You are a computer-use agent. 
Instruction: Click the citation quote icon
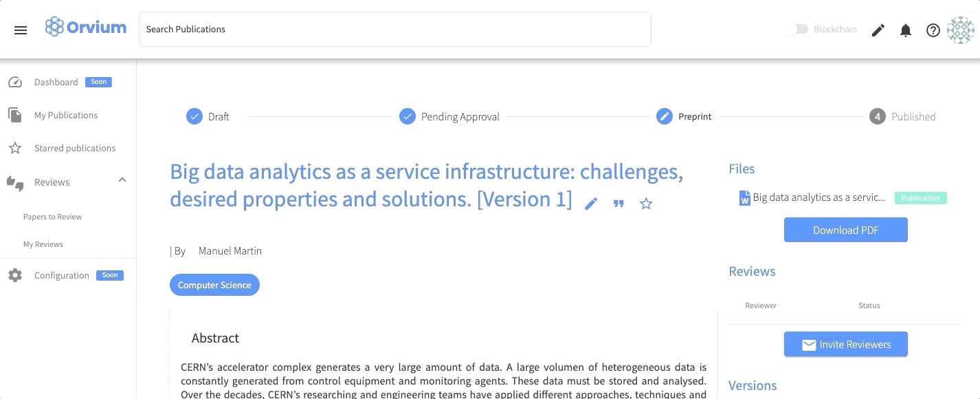[x=619, y=204]
